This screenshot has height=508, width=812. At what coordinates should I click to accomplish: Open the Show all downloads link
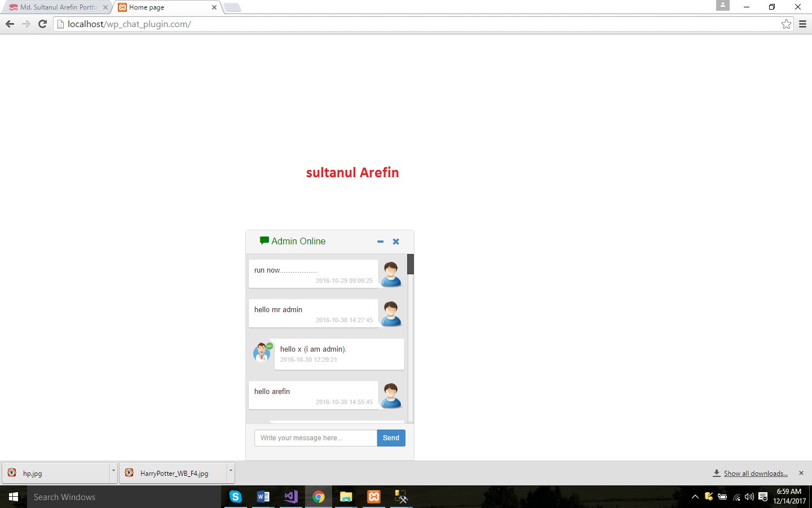(755, 474)
